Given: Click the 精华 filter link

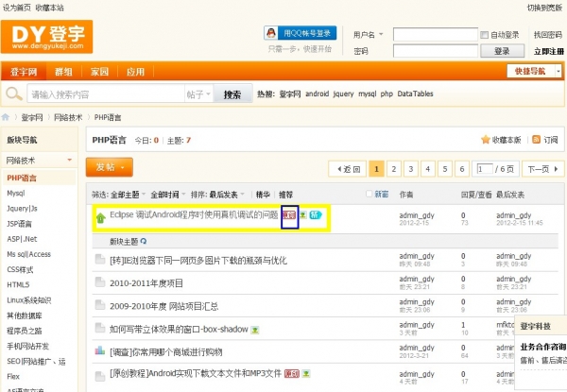Looking at the screenshot, I should click(x=263, y=195).
